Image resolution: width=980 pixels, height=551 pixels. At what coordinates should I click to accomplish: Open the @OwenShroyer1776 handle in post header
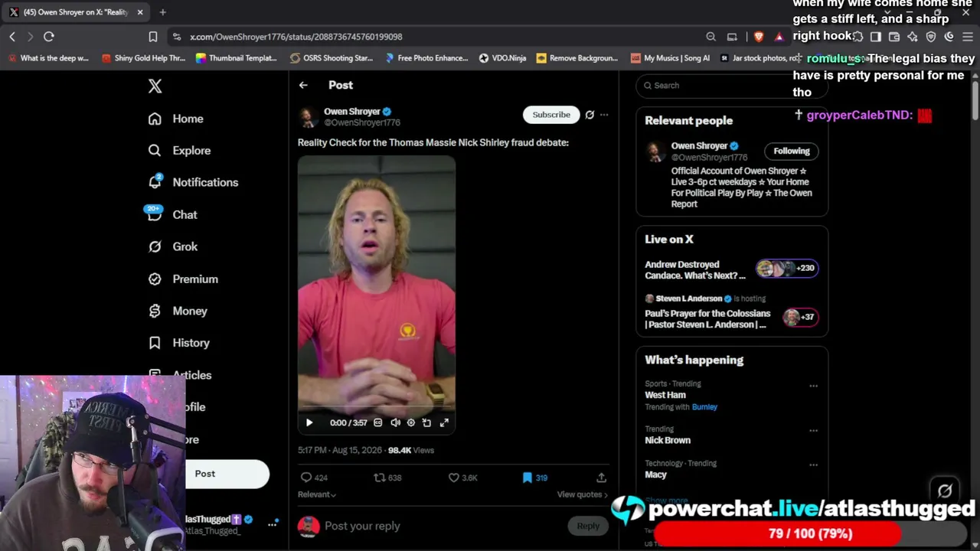(362, 122)
